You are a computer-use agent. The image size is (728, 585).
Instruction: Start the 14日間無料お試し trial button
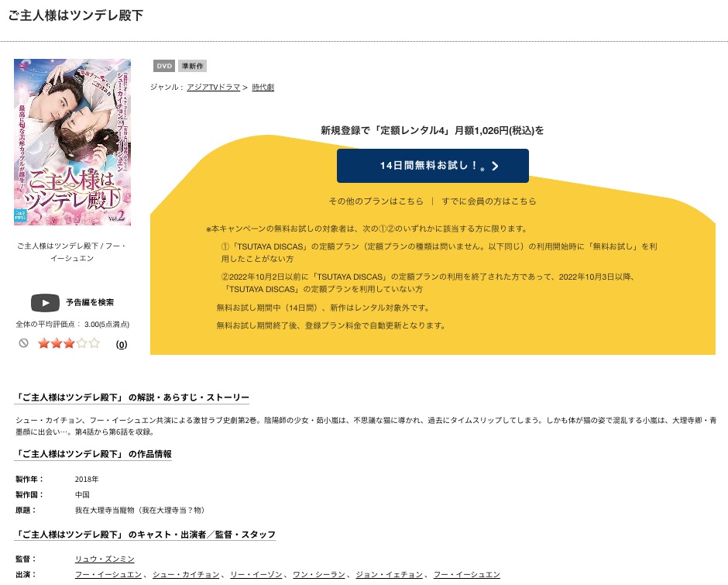click(433, 166)
